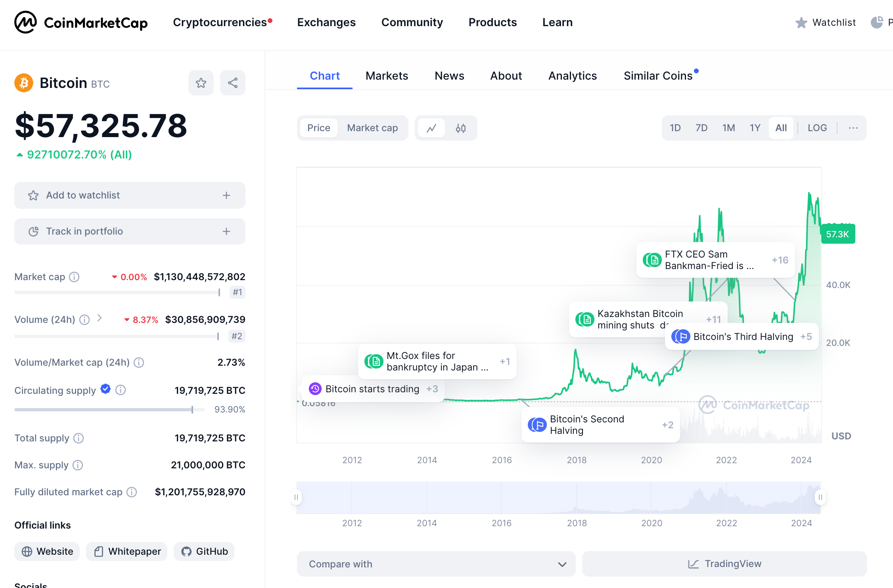Open Mt.Gox files for bankruptcy event
Screen dimensions: 893x588
437,361
